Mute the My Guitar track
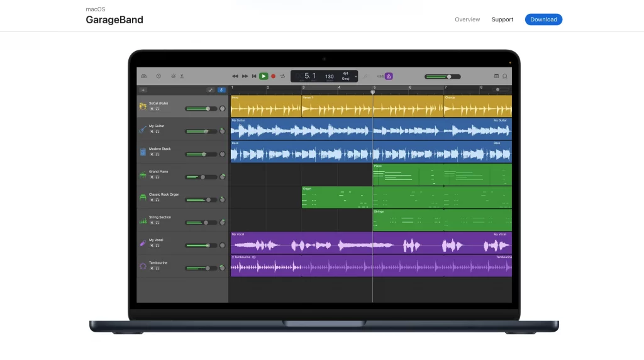 coord(152,132)
